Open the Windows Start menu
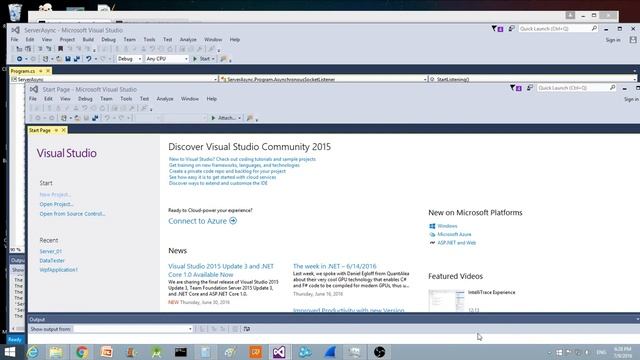This screenshot has height=360, width=640. pos(9,352)
